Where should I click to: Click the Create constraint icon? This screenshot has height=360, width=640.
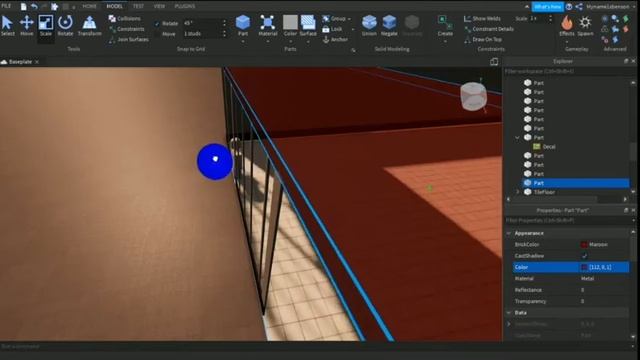[445, 22]
